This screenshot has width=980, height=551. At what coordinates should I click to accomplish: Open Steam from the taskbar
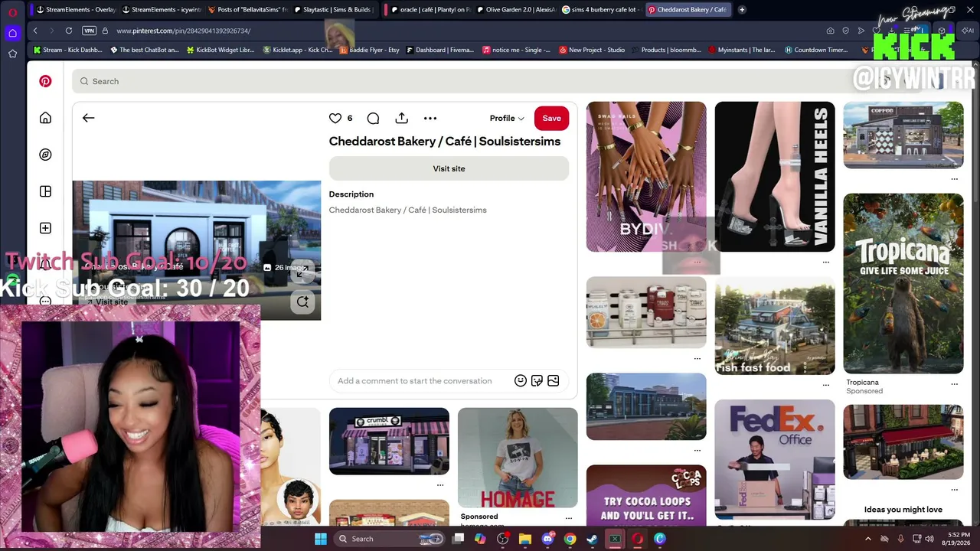pos(592,539)
